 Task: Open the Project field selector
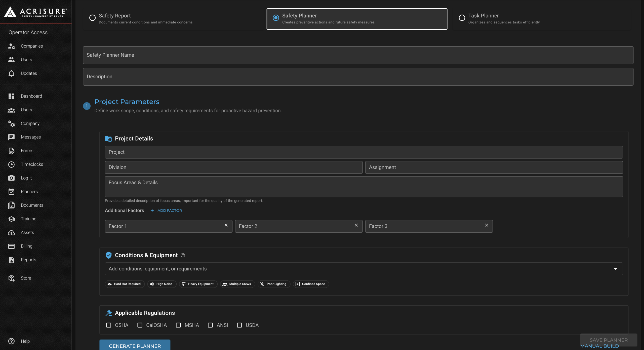click(x=364, y=152)
